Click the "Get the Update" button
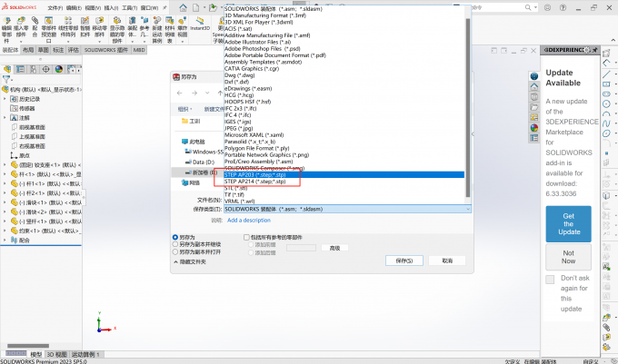The width and height of the screenshot is (618, 364). point(568,224)
